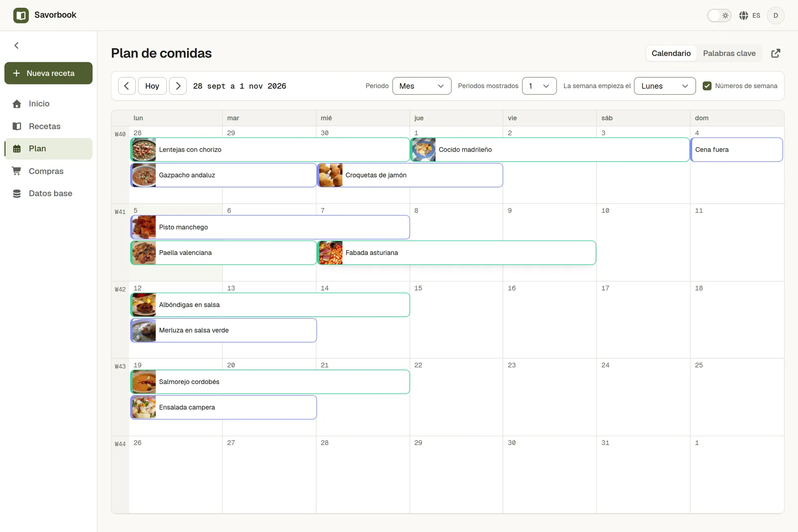Click the Fabada asturiana thumbnail
The image size is (798, 532).
[331, 253]
